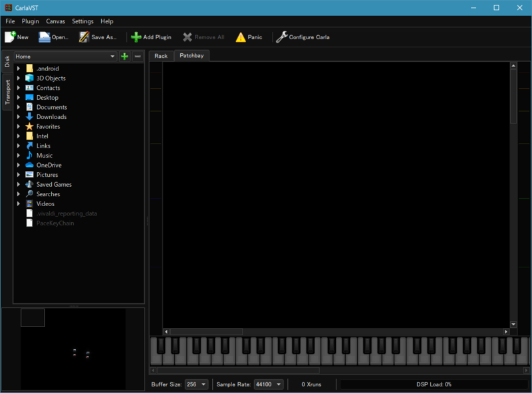Click the Videos film icon
The image size is (532, 393).
[x=29, y=203]
